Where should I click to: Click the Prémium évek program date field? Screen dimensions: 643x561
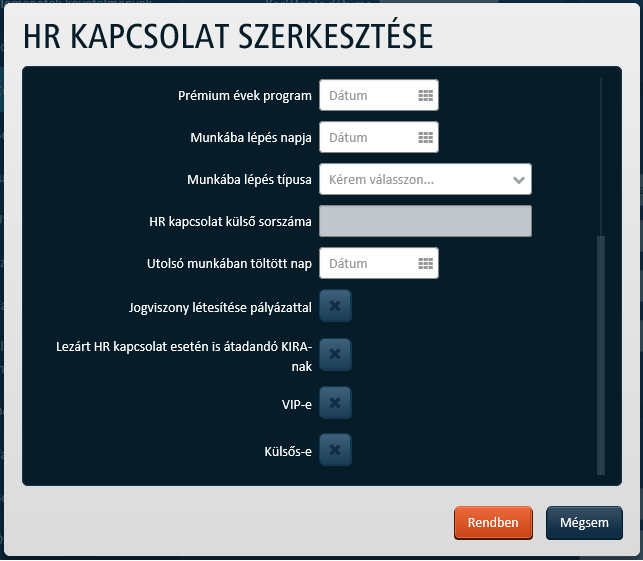coord(379,96)
